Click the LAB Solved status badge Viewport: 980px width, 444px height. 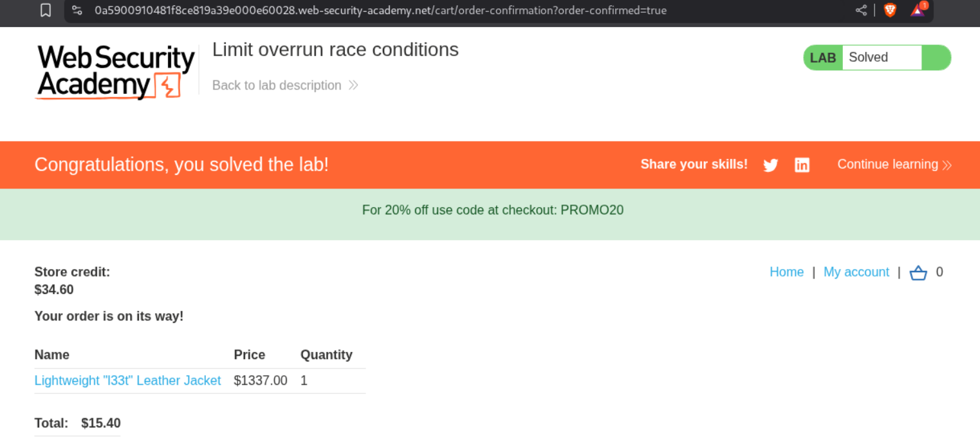[876, 58]
